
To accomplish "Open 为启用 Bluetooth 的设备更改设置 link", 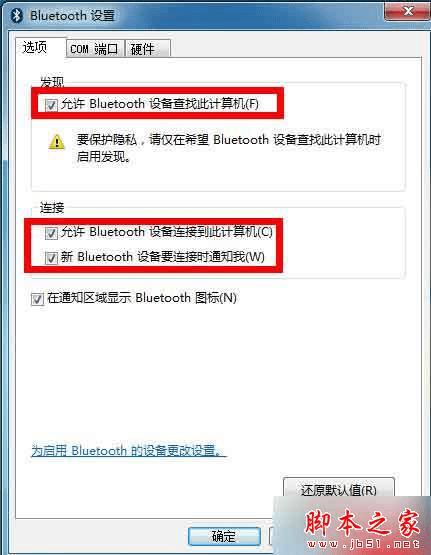I will tap(129, 451).
